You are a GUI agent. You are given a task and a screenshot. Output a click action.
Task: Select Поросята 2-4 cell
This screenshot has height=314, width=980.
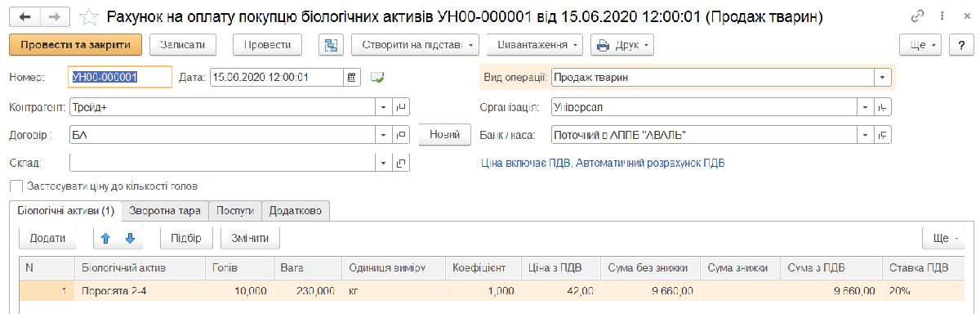coord(140,290)
